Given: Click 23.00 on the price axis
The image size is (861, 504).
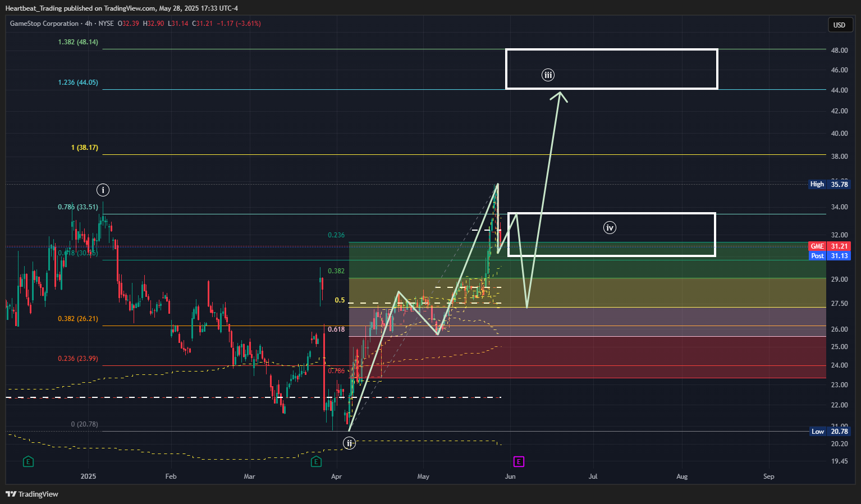Looking at the screenshot, I should pos(840,385).
